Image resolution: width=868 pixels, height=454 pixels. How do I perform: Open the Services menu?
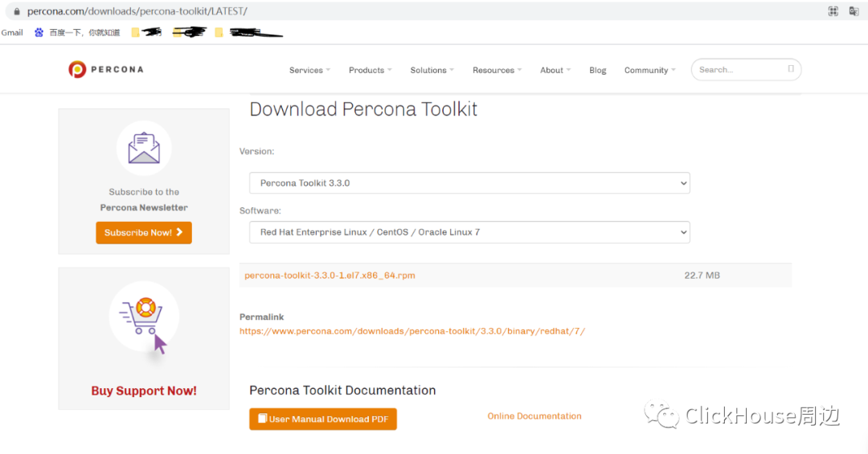click(x=309, y=71)
